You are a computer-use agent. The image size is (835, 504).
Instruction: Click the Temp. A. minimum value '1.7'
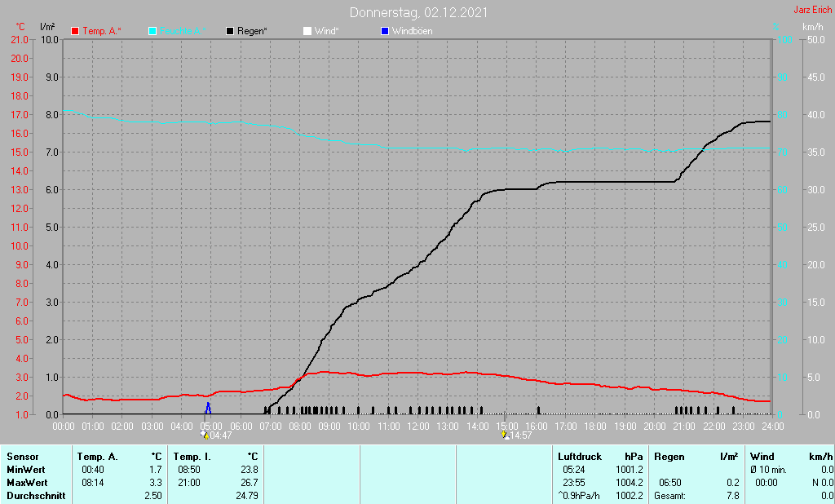(156, 470)
